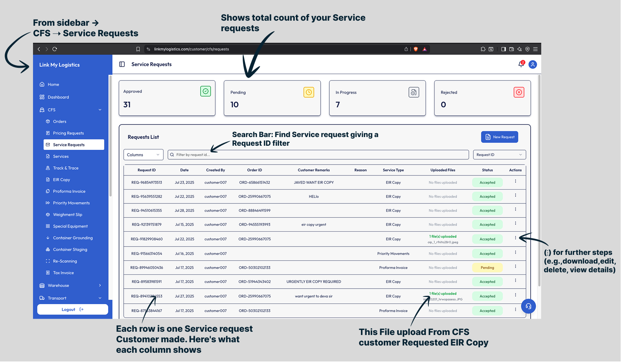Open the user profile avatar
The width and height of the screenshot is (633, 364).
click(533, 65)
